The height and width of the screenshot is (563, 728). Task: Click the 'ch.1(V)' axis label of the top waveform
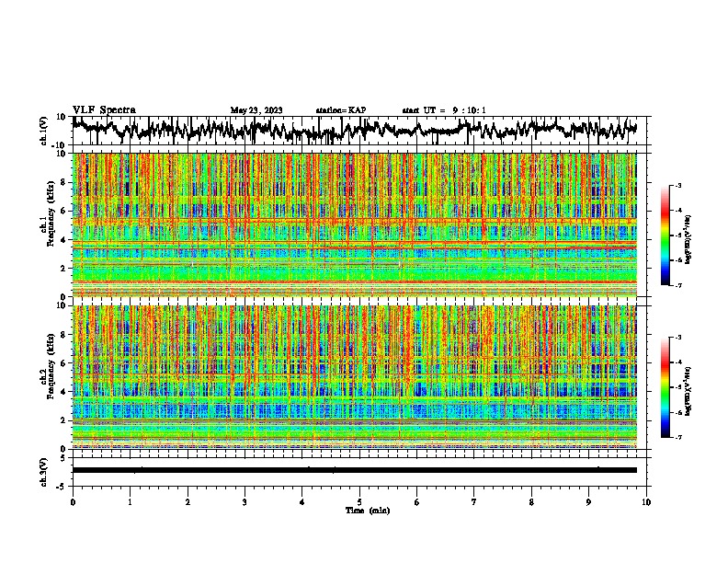(x=44, y=131)
